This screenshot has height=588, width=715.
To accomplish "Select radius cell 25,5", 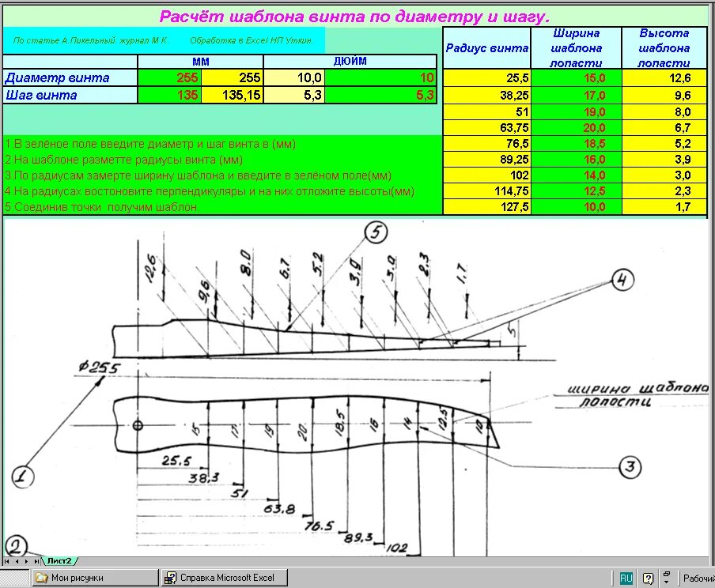I will tap(486, 78).
